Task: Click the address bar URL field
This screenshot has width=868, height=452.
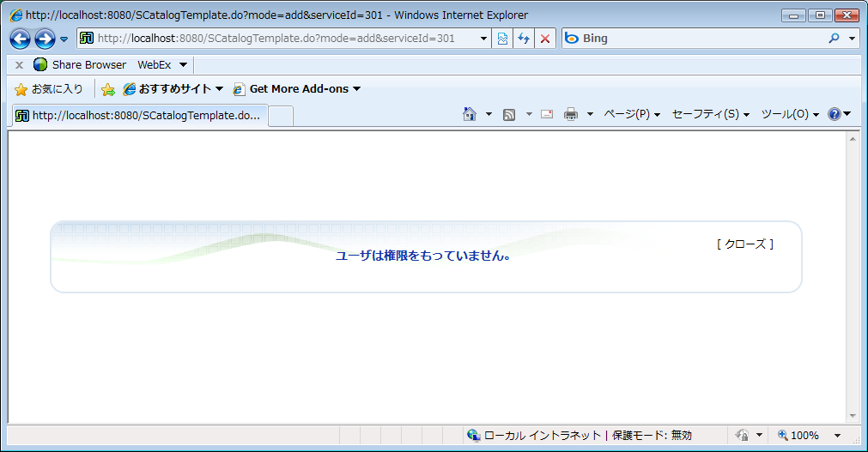Action: [x=276, y=39]
